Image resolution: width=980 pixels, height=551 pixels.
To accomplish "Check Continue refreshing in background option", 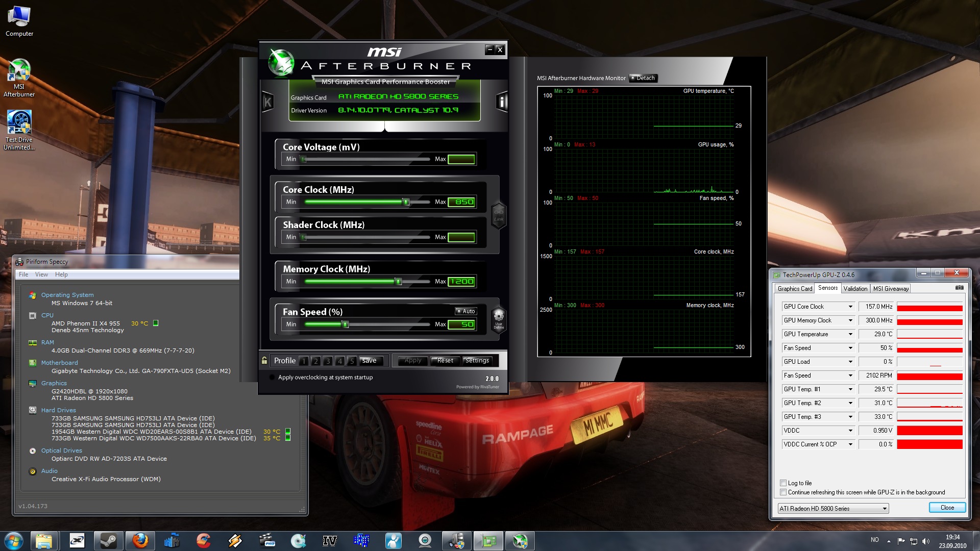I will click(783, 492).
